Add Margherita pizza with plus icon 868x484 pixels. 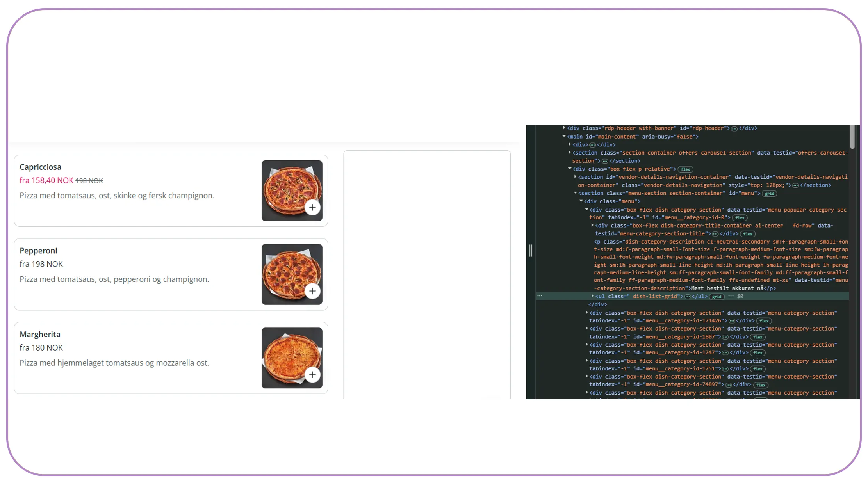tap(312, 375)
